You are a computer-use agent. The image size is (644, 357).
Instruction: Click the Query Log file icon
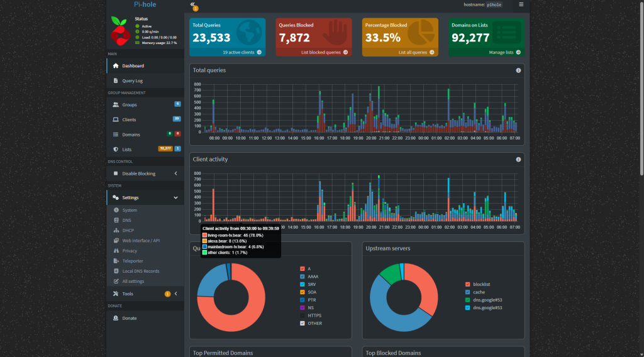116,81
